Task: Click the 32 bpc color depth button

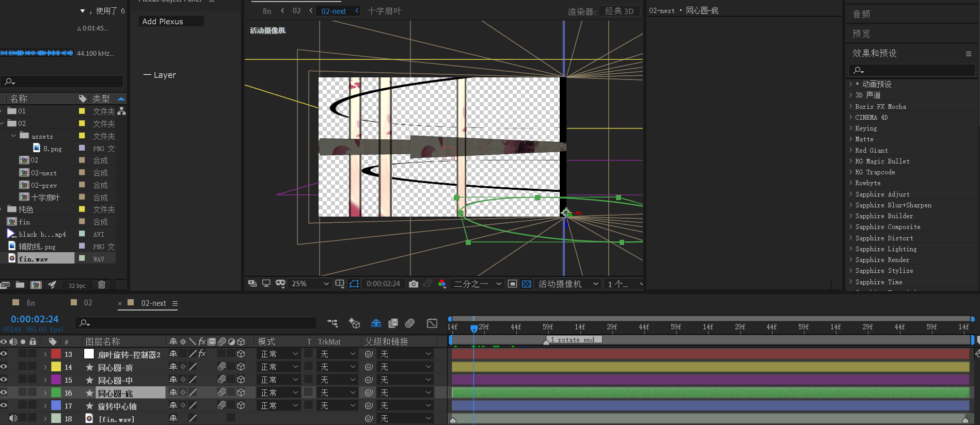Action: [77, 285]
